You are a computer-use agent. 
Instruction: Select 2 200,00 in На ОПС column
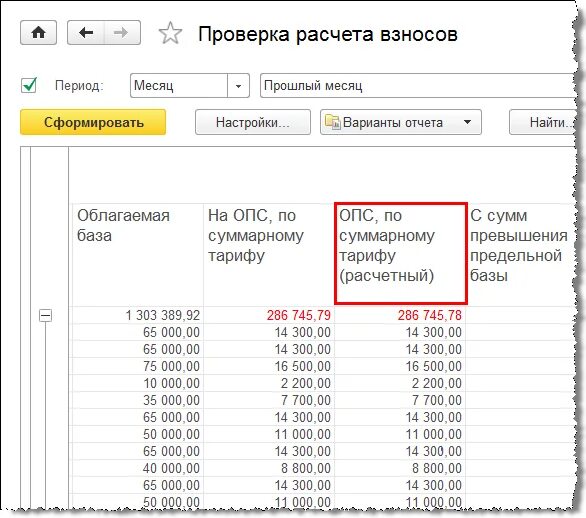(269, 383)
